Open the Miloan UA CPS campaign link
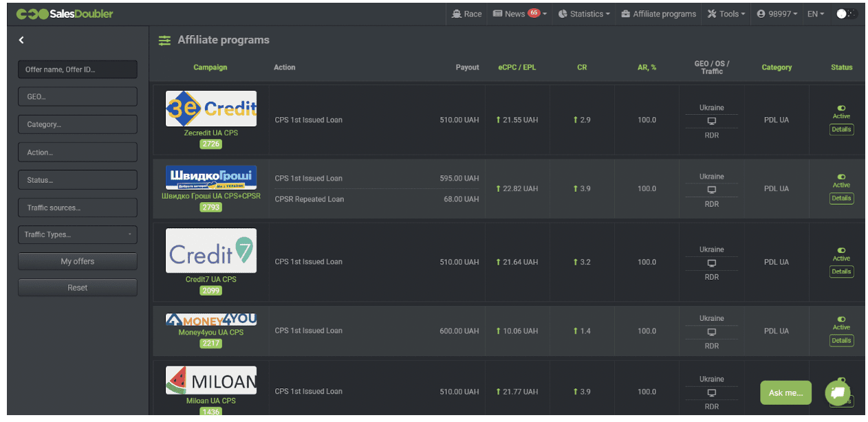 point(211,401)
